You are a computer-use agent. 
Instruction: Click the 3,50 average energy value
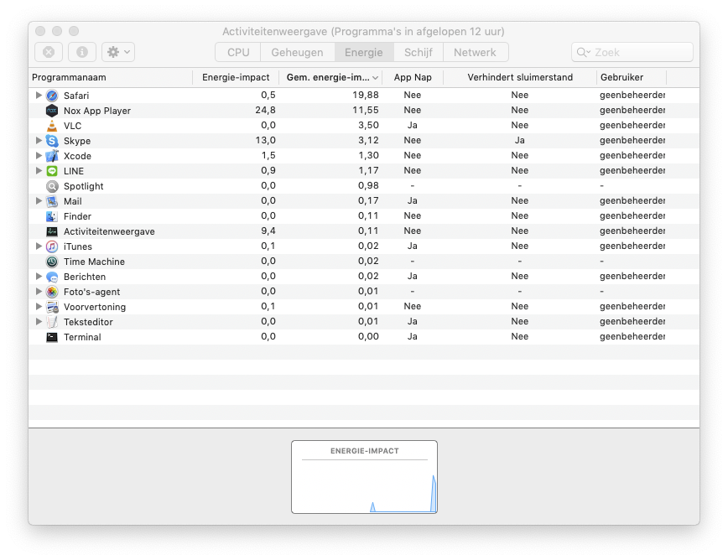pos(368,125)
